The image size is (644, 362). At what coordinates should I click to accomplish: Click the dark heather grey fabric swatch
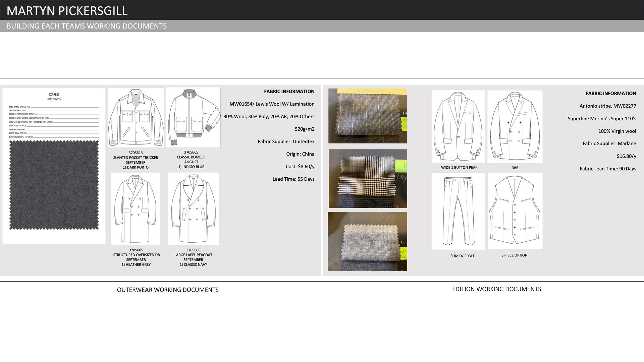[x=54, y=185]
